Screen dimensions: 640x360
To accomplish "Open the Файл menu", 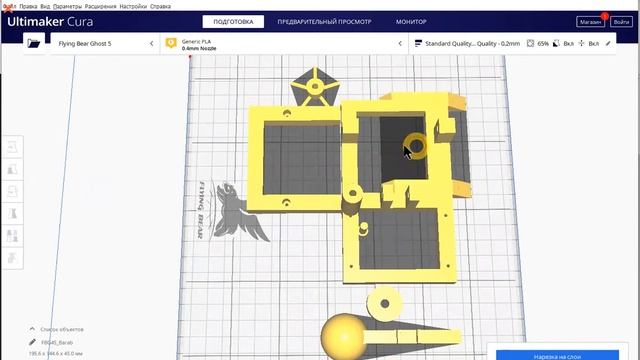I will tap(10, 7).
